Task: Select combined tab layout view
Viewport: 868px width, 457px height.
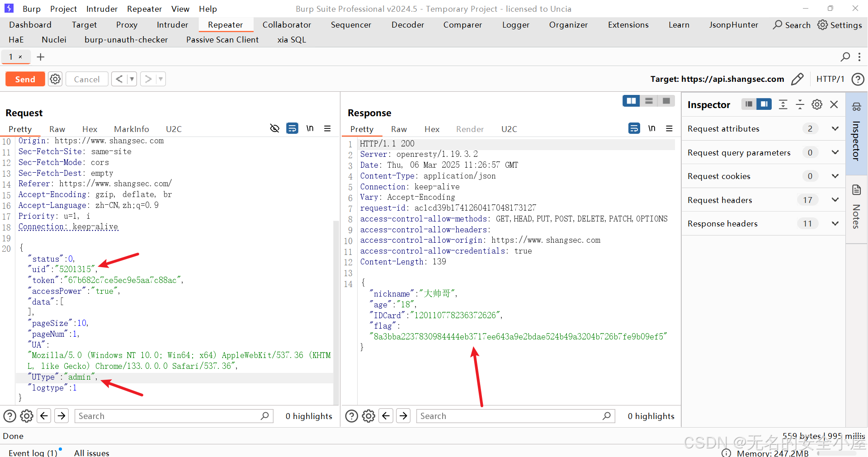Action: 666,101
